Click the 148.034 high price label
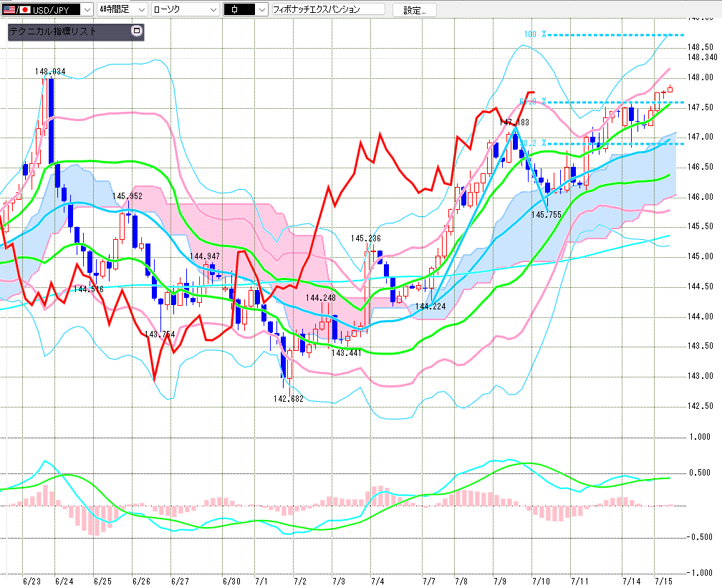 tap(50, 72)
